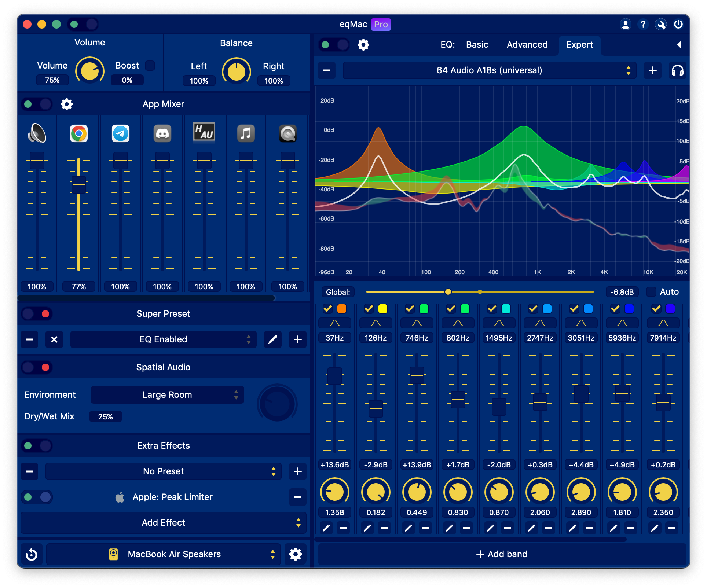Click the Volume 75% value field
The image size is (707, 588).
click(52, 80)
